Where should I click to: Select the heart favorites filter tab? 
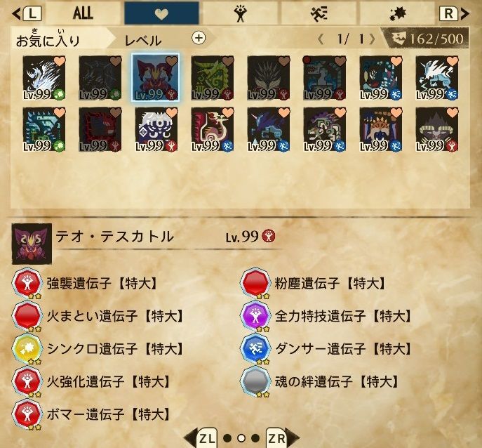161,13
